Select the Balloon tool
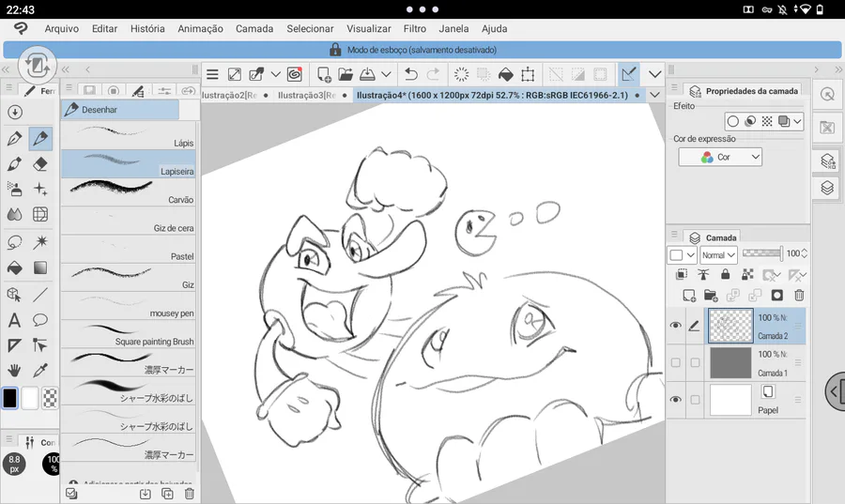845x504 pixels. click(40, 320)
